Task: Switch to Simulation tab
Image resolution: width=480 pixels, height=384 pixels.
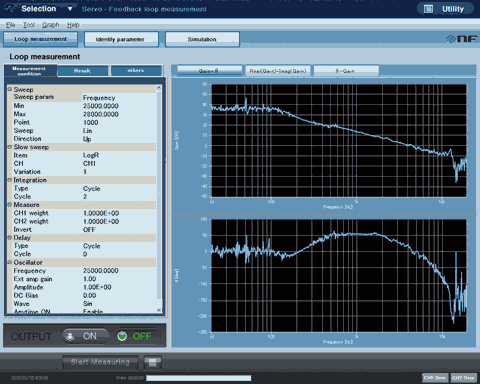Action: (x=202, y=39)
